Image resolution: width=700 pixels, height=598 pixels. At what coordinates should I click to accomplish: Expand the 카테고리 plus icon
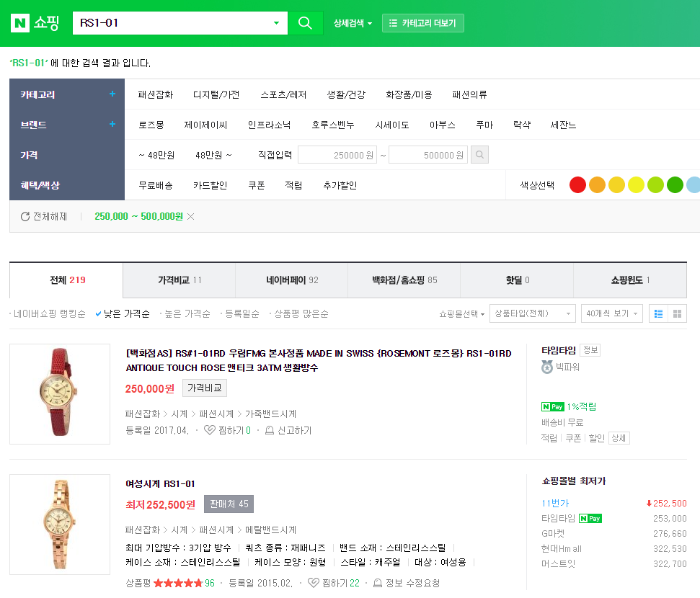click(x=112, y=94)
